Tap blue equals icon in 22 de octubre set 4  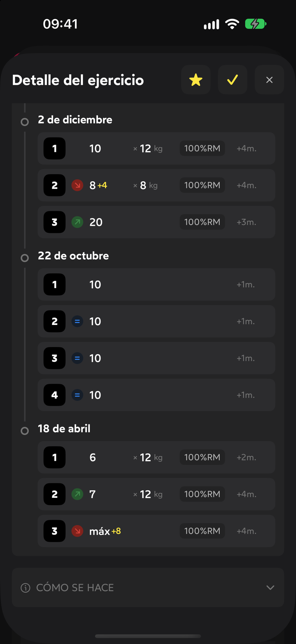[77, 395]
